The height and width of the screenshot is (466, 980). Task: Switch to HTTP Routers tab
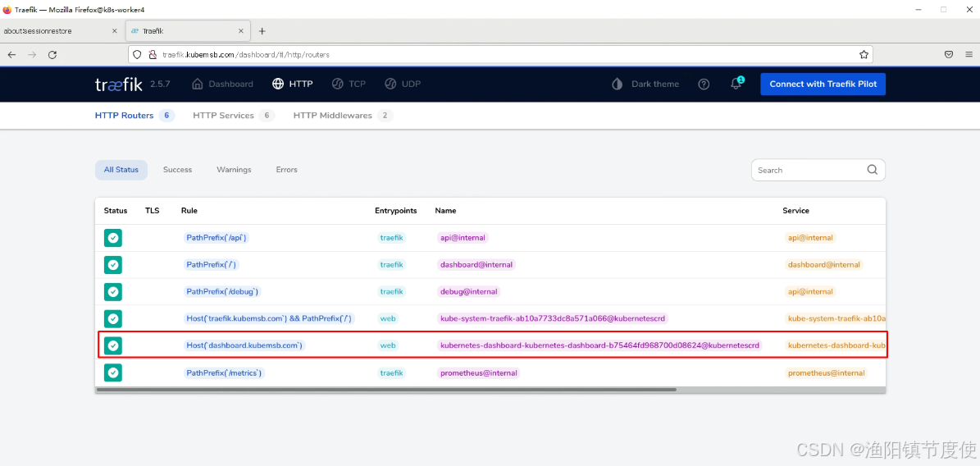134,116
